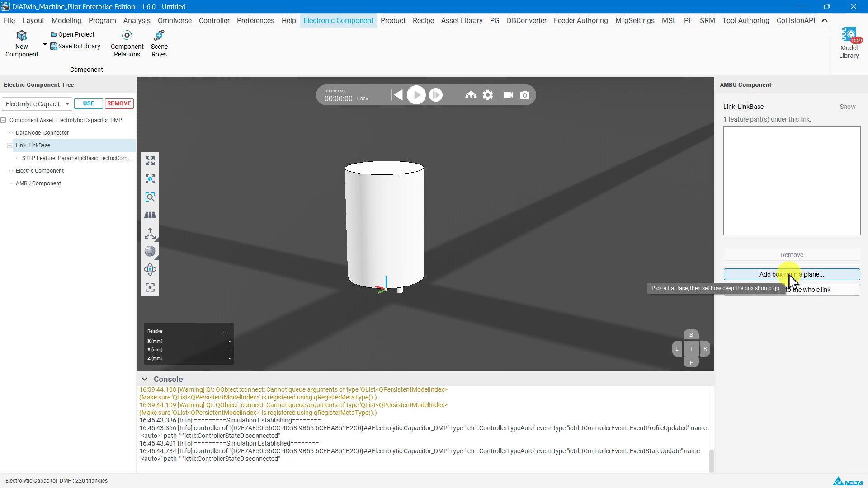
Task: Click inside the feature parts list box
Action: tap(792, 181)
